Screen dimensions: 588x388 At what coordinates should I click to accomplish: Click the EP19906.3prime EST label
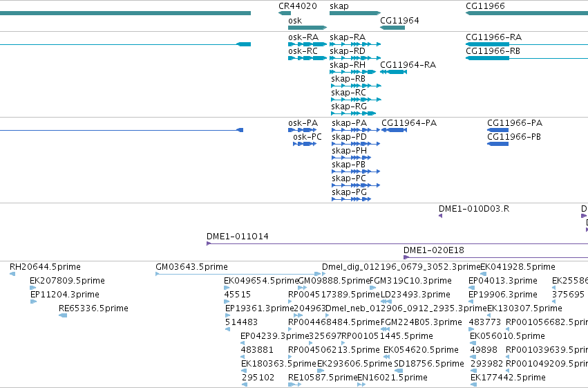[x=503, y=295]
